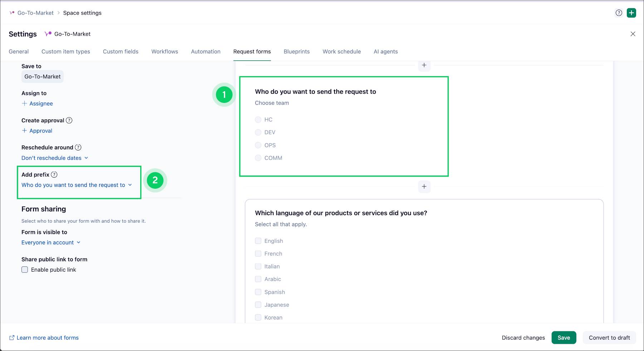Click 'Which language of our products' question title
644x351 pixels.
tap(341, 213)
